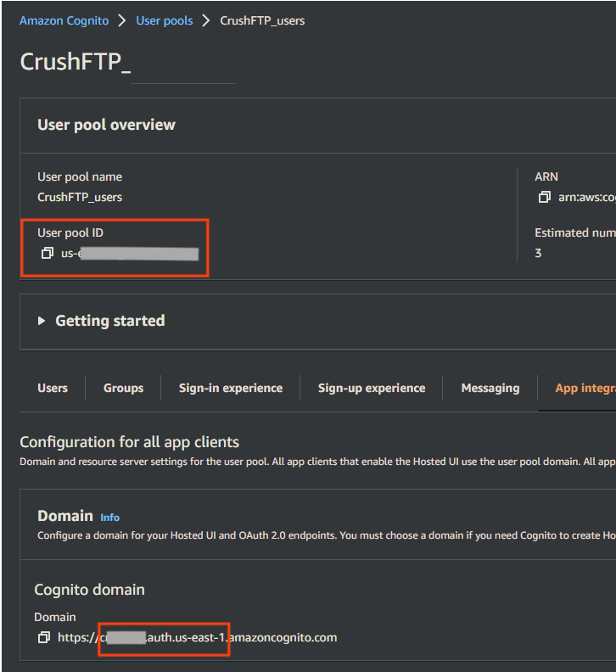Expand the Getting started section
The image size is (616, 672).
[42, 321]
